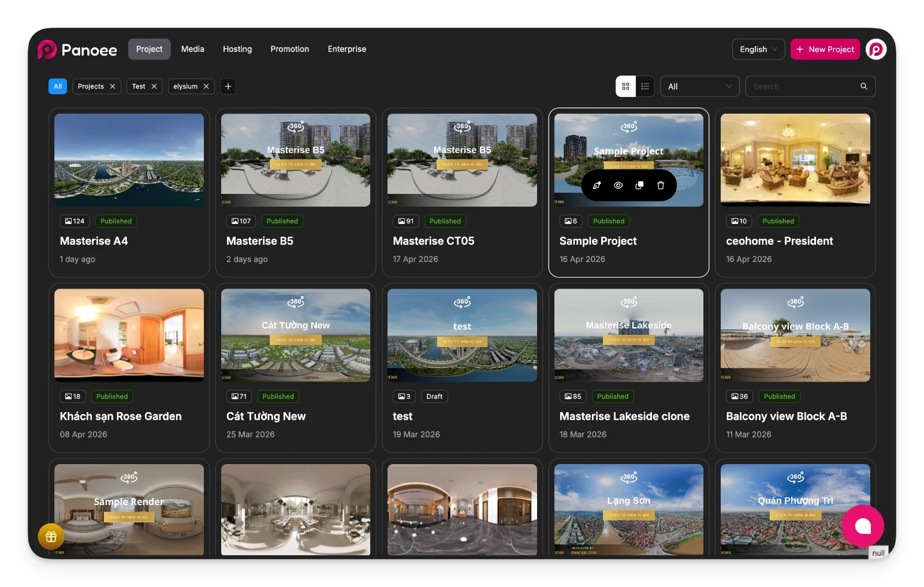The height and width of the screenshot is (587, 924).
Task: Expand the English language dropdown
Action: 758,49
